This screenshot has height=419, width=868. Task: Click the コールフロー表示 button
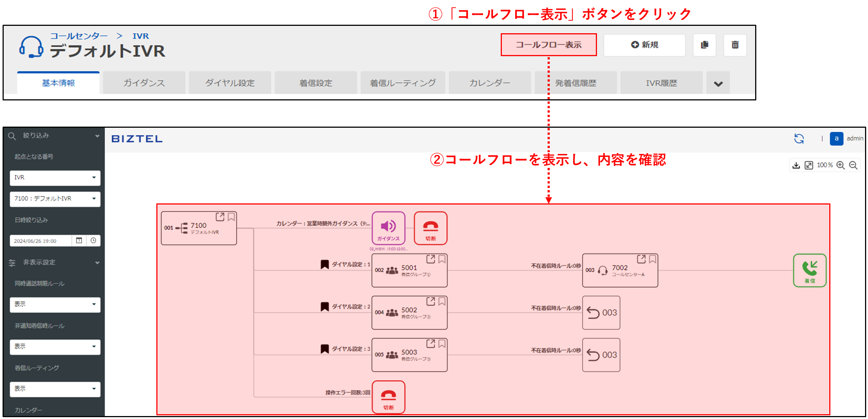[548, 45]
